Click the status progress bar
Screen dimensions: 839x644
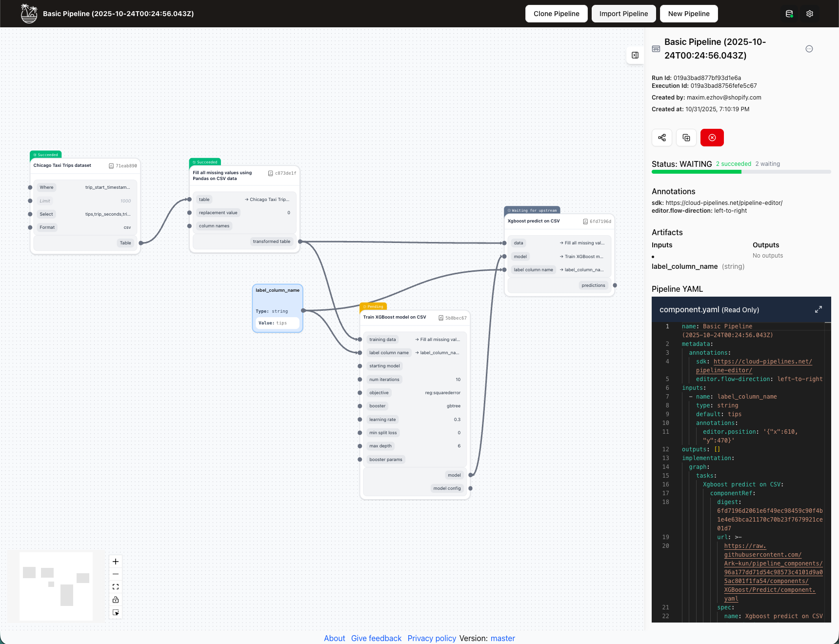(x=740, y=172)
